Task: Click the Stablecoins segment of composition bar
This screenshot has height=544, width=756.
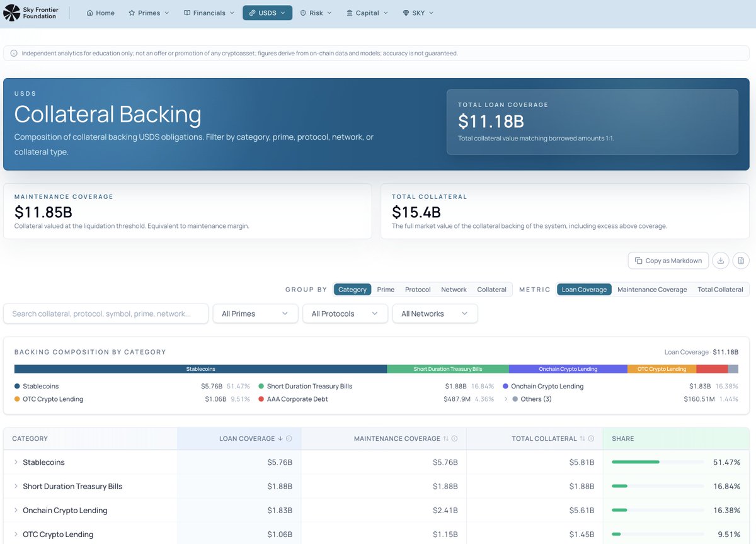Action: 200,369
